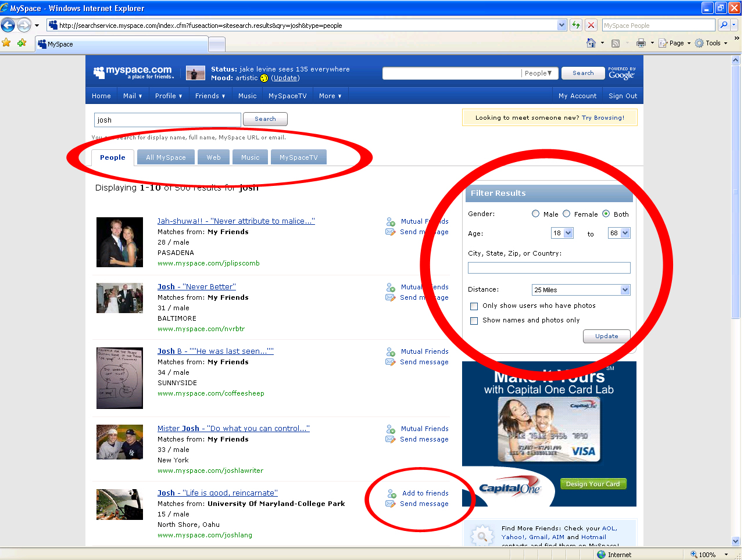Click scroll-up arrow at top of scrollbar
Image resolution: width=744 pixels, height=560 pixels.
pos(736,60)
